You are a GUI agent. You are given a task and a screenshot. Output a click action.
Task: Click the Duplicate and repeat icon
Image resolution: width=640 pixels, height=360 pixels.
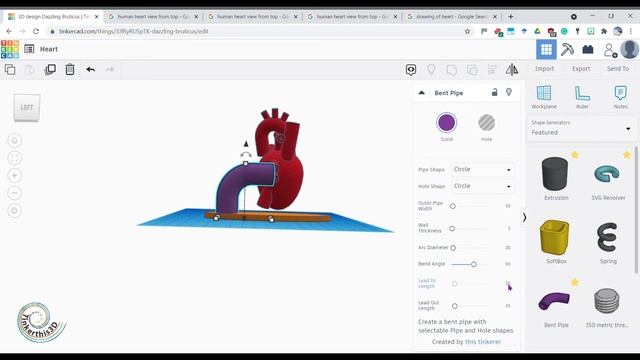coord(50,69)
